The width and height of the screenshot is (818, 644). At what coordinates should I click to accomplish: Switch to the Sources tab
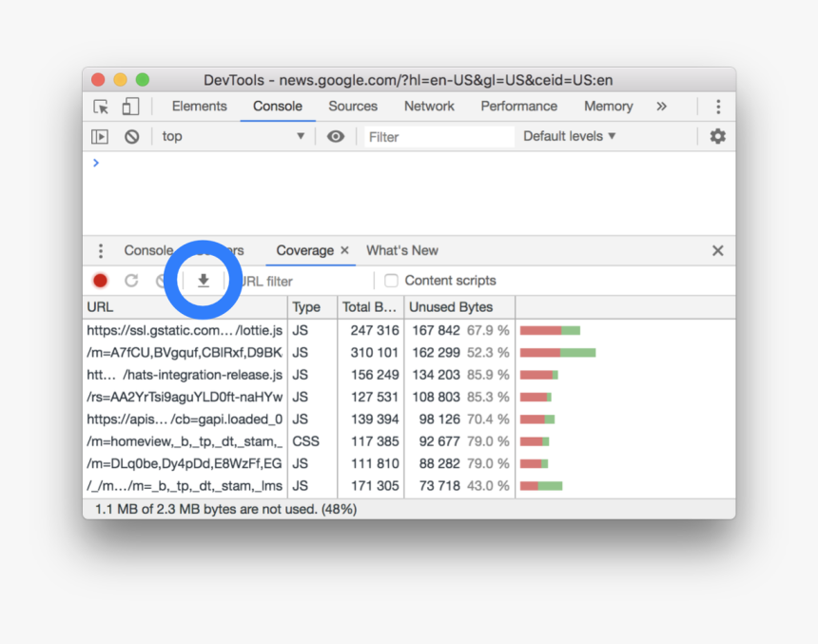(353, 106)
